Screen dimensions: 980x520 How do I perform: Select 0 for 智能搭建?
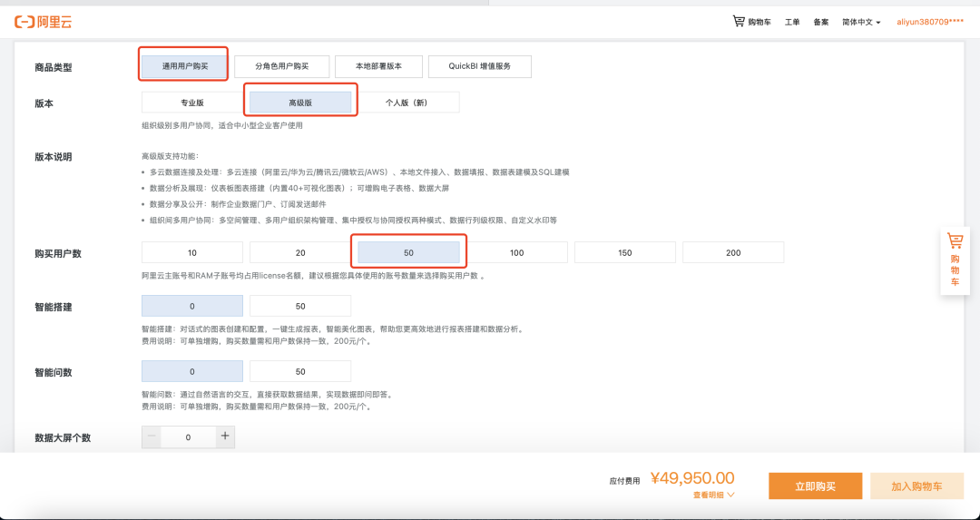[192, 306]
